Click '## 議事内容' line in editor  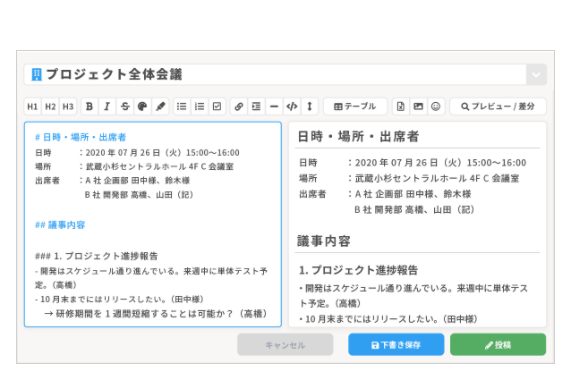click(x=60, y=225)
